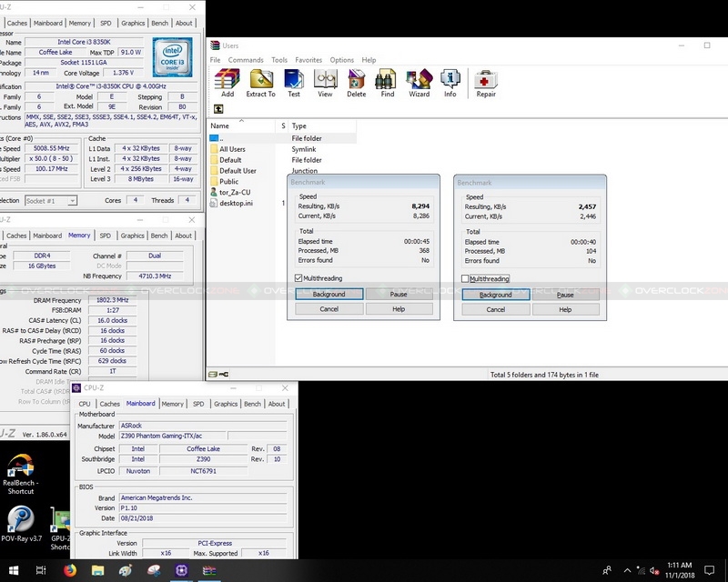Viewport: 728px width, 582px height.
Task: Go up one folder level in WinRAR
Action: point(218,109)
